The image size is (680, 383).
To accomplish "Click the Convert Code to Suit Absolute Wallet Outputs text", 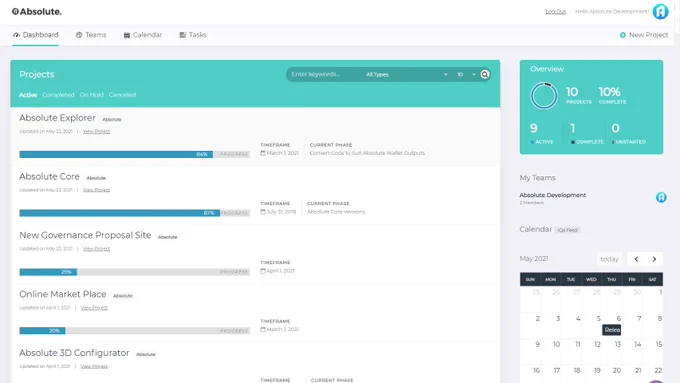I will coord(367,153).
